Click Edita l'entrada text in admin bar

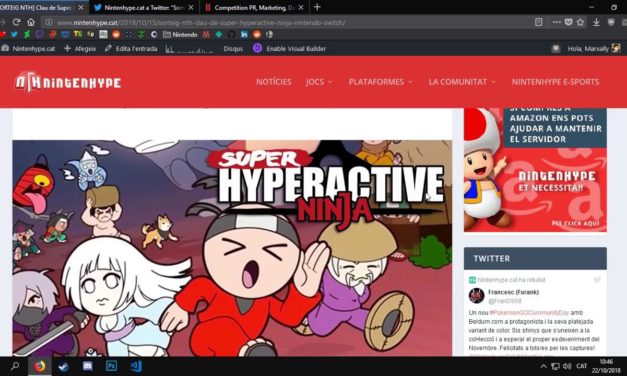pos(136,48)
